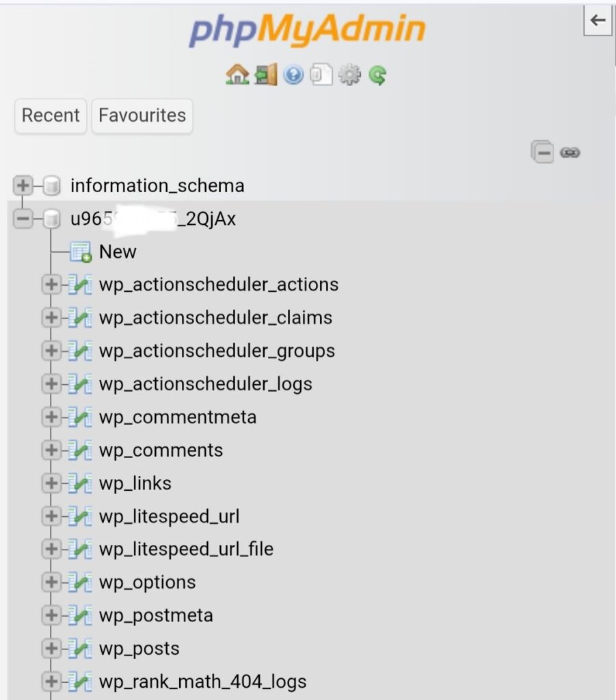616x700 pixels.
Task: Expand the wp_options table node
Action: coord(51,582)
